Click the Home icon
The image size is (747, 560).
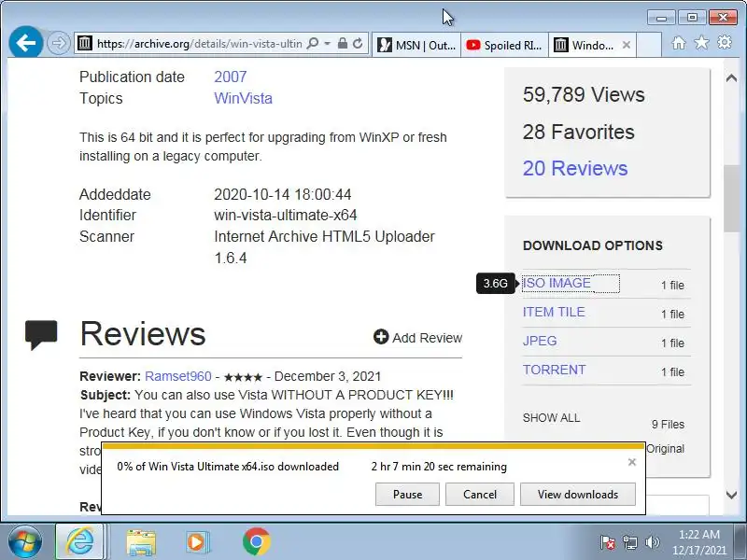point(679,43)
